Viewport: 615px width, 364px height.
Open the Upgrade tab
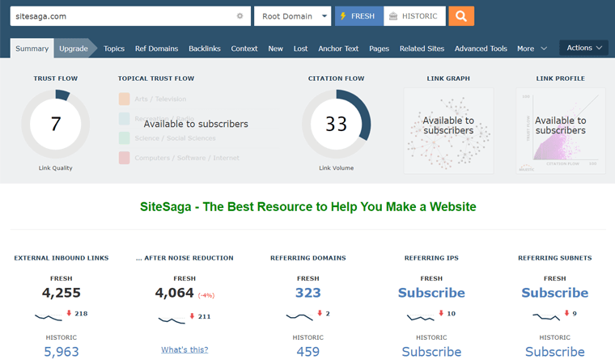click(74, 49)
